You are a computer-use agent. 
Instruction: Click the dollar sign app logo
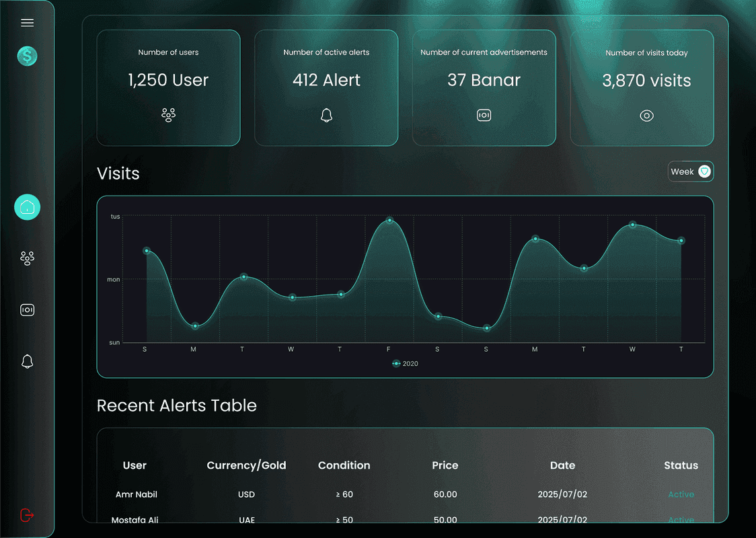pos(27,56)
